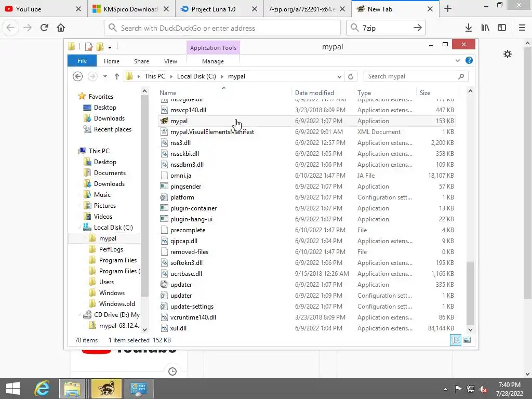This screenshot has height=399, width=532.
Task: Click New Tab page settings gear
Action: click(x=507, y=54)
